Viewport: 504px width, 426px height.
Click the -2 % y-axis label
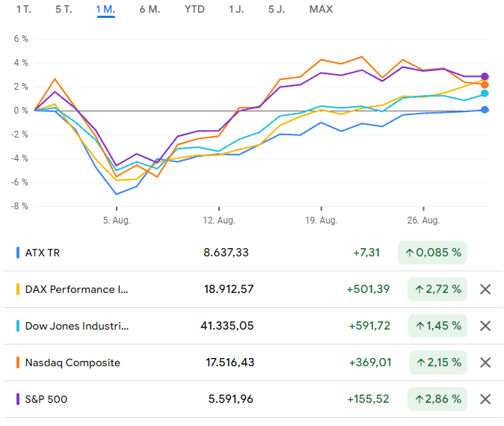pos(19,135)
